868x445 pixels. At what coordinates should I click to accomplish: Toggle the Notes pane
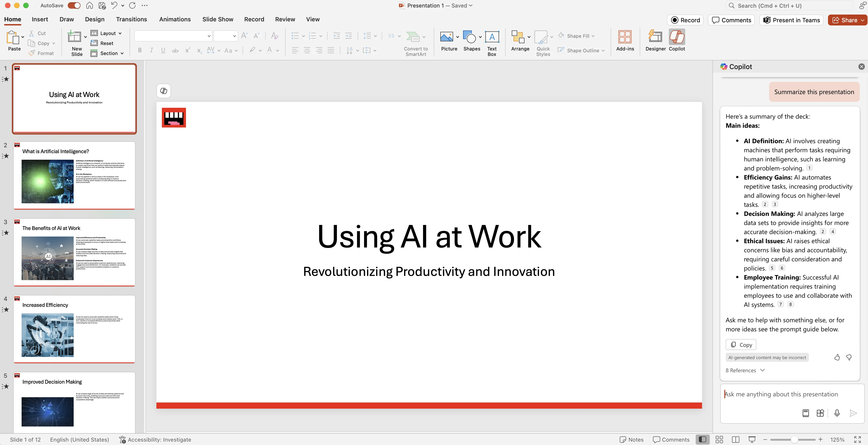coord(632,439)
